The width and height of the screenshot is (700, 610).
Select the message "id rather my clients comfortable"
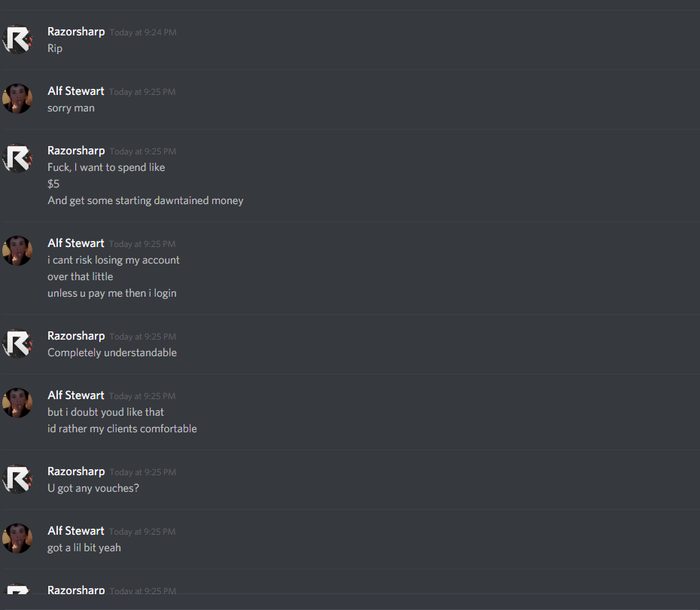(x=123, y=429)
